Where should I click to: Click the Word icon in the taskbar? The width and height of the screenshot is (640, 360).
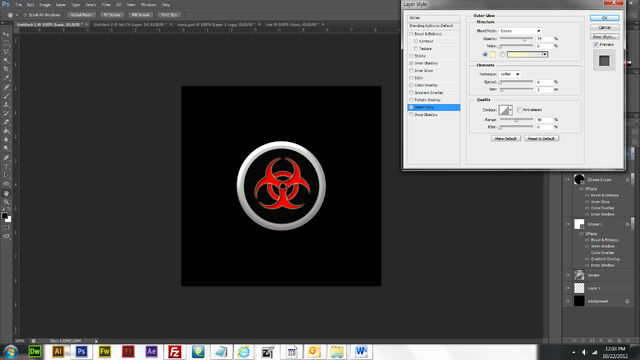361,351
